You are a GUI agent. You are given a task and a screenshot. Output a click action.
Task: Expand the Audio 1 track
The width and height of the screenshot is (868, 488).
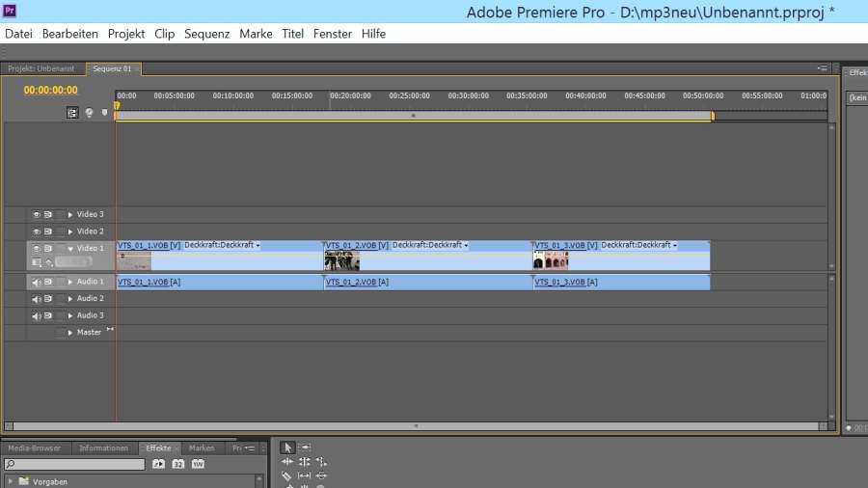click(70, 283)
